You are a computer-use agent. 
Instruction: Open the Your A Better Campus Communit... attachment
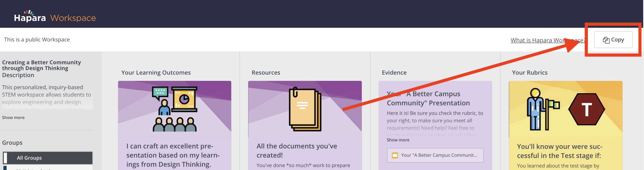tap(435, 155)
